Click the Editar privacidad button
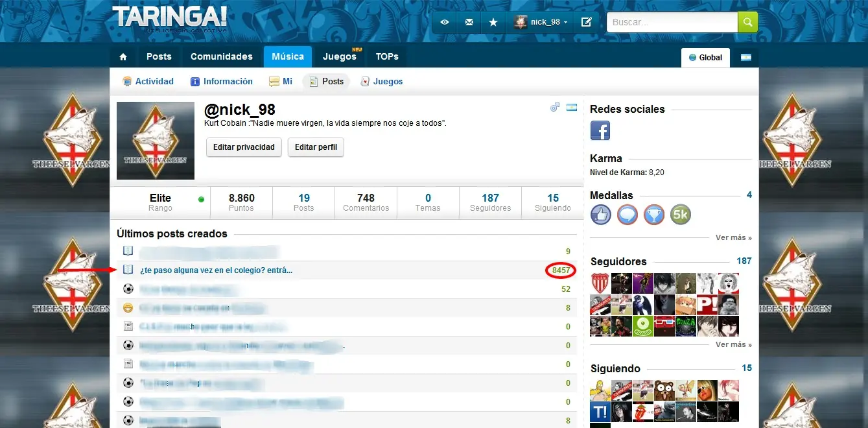 coord(244,147)
